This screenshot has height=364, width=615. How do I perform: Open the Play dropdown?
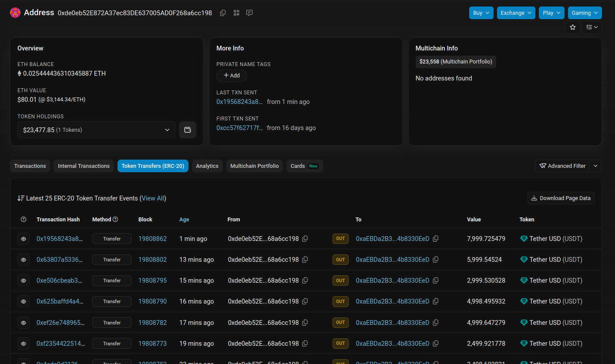pyautogui.click(x=551, y=13)
